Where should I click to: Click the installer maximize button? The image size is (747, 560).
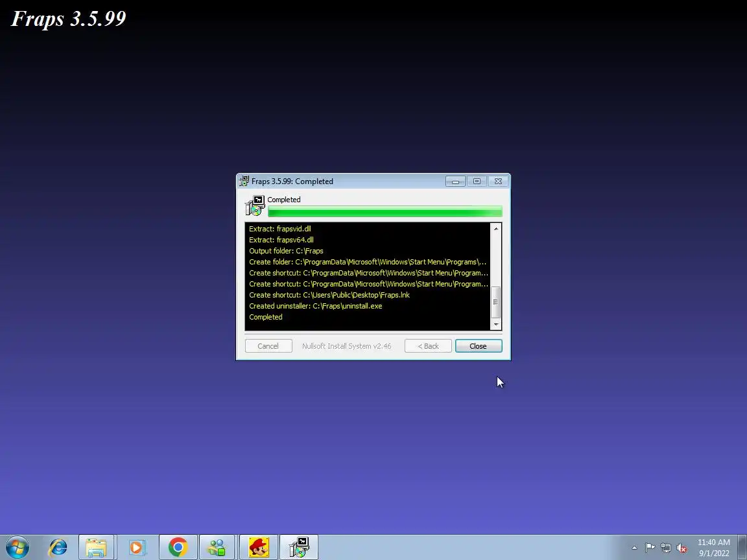(x=477, y=181)
